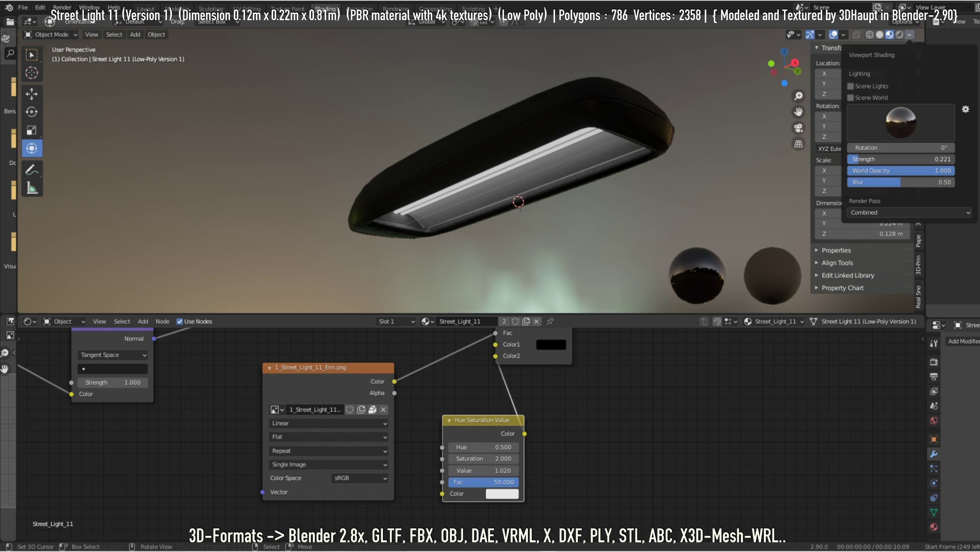Image resolution: width=980 pixels, height=552 pixels.
Task: Expand the Property Chart panel
Action: pyautogui.click(x=842, y=288)
